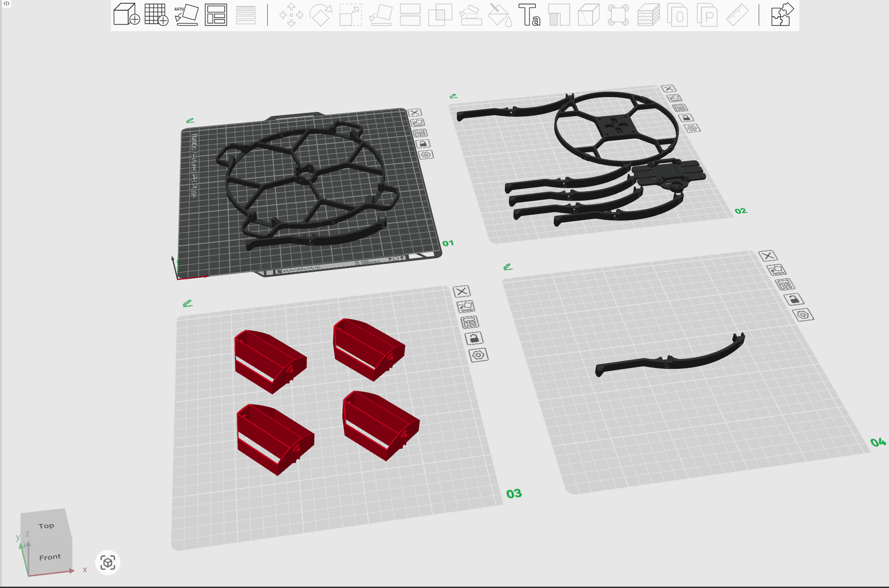The height and width of the screenshot is (588, 889).
Task: Auto orient objects on plate 04
Action: [x=777, y=270]
